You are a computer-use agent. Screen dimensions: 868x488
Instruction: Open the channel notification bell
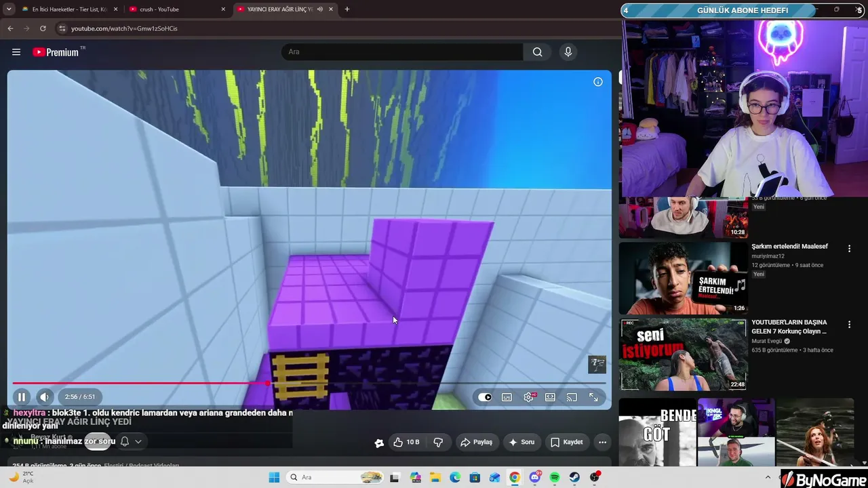(125, 441)
